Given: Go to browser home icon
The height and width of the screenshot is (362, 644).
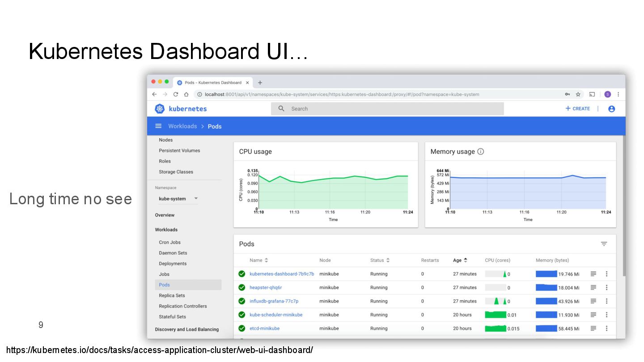Looking at the screenshot, I should [x=186, y=94].
